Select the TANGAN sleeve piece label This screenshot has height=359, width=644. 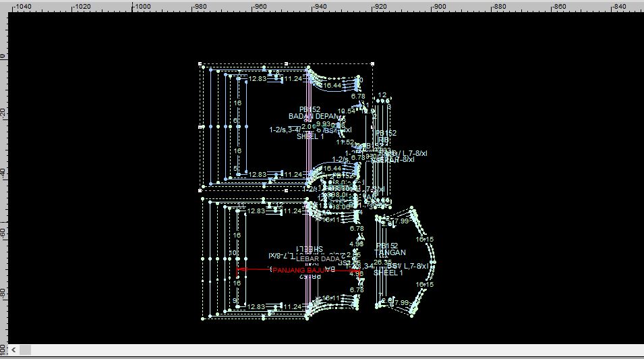[390, 253]
